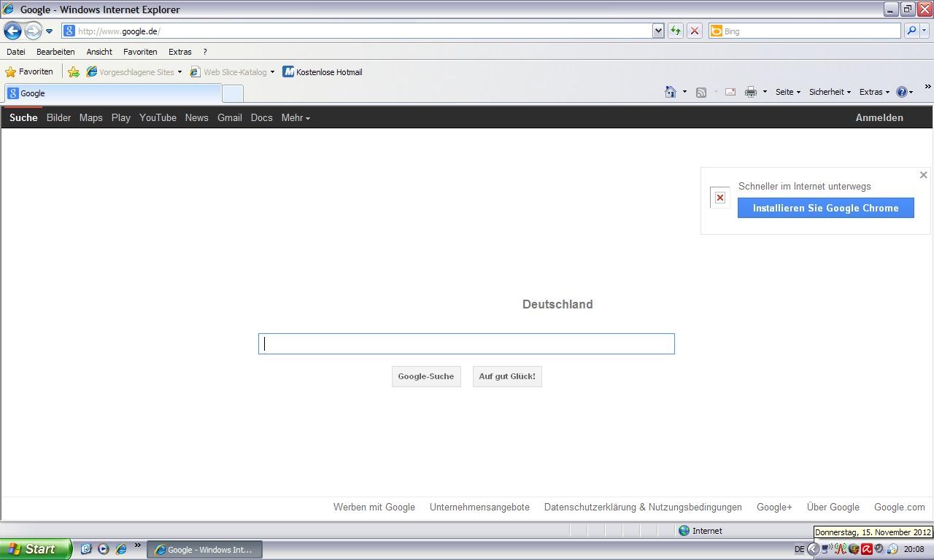Go back with the browser Back arrow

tap(12, 31)
